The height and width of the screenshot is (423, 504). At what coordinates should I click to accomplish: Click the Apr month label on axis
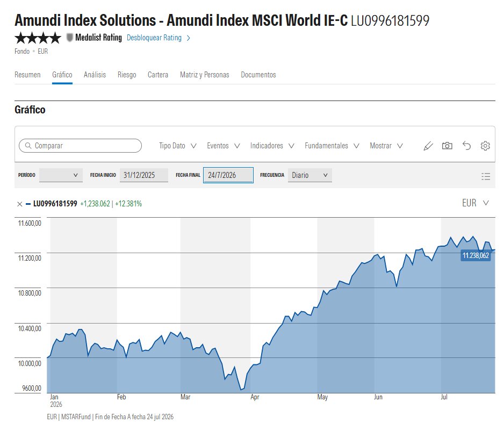click(x=255, y=397)
